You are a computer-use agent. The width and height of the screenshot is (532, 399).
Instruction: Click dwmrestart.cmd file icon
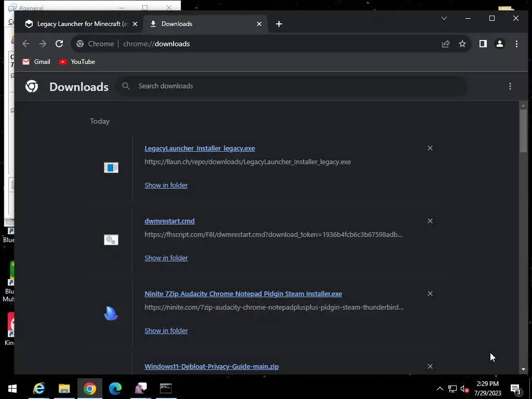pyautogui.click(x=111, y=240)
